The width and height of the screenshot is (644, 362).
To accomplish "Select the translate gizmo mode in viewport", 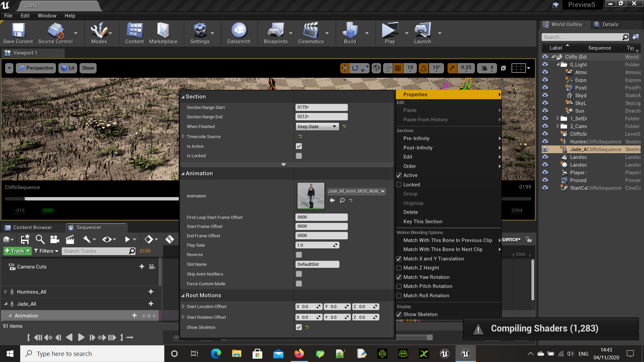I will click(344, 68).
